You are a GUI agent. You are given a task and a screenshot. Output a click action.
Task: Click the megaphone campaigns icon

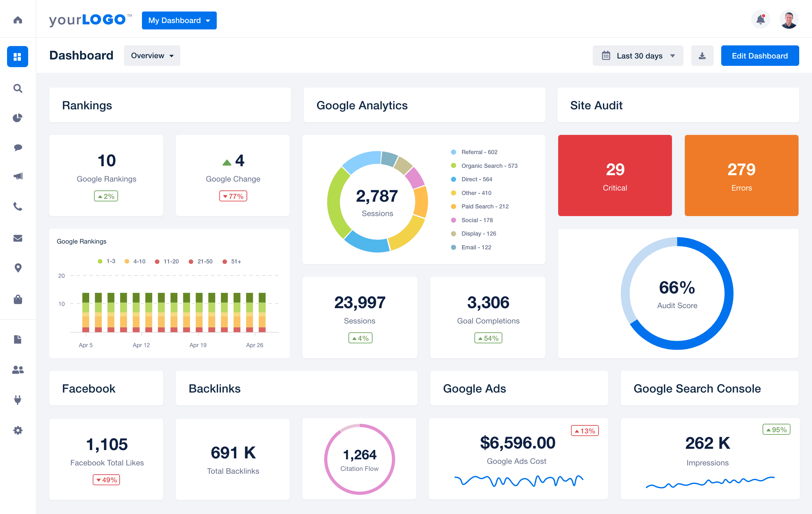point(18,176)
